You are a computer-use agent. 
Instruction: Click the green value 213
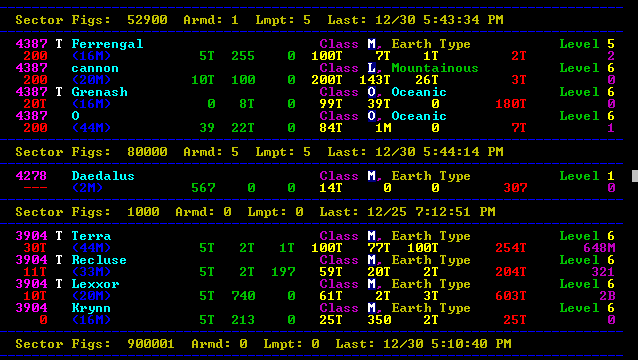tap(243, 319)
